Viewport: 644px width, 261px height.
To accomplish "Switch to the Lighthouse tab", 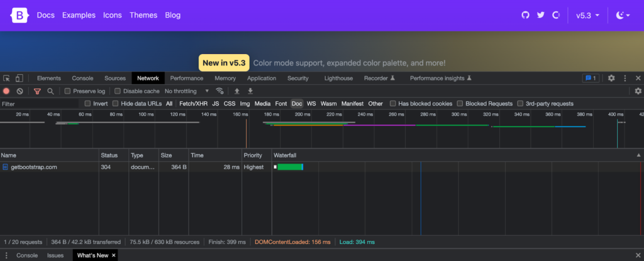I will [338, 78].
